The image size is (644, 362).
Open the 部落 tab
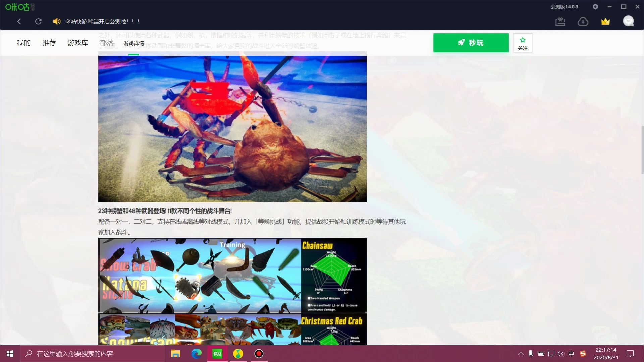pos(107,43)
